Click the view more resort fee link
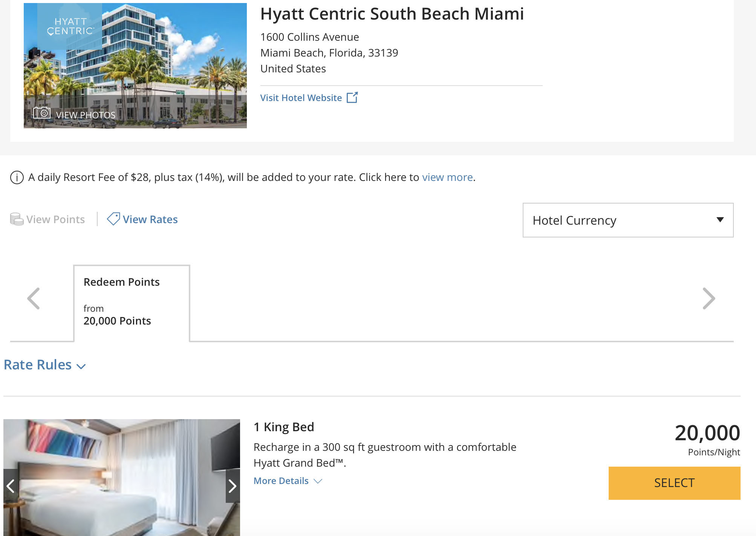Image resolution: width=756 pixels, height=536 pixels. [447, 177]
